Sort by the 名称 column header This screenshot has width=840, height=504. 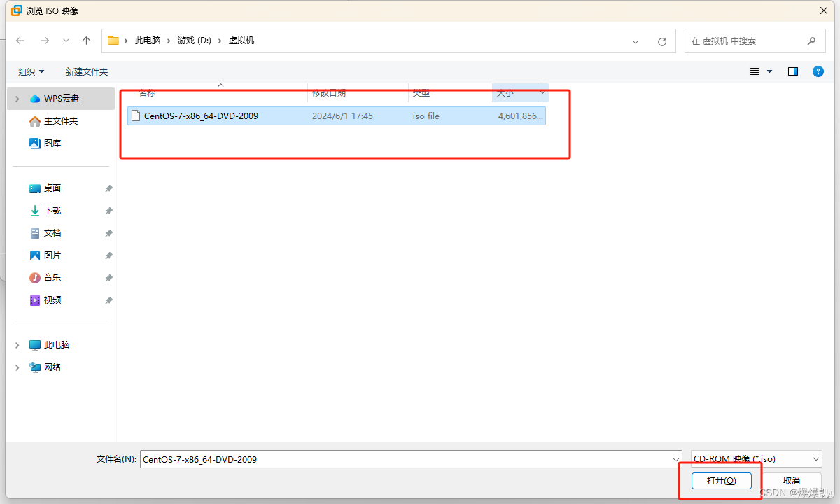[x=218, y=92]
